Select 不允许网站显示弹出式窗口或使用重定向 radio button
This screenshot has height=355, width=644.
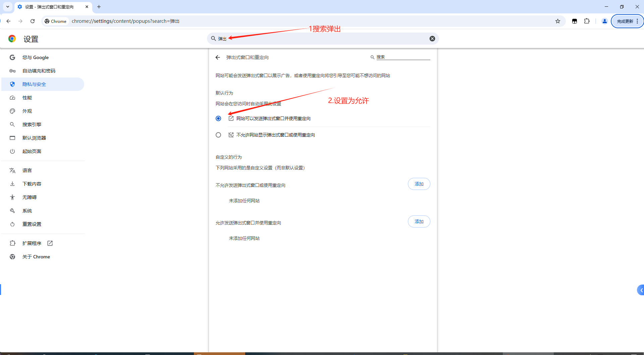pyautogui.click(x=218, y=135)
